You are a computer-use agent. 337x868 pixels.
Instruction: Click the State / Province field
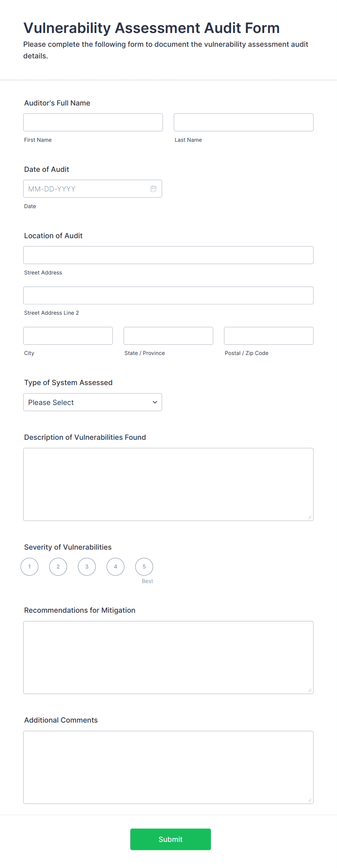(168, 335)
